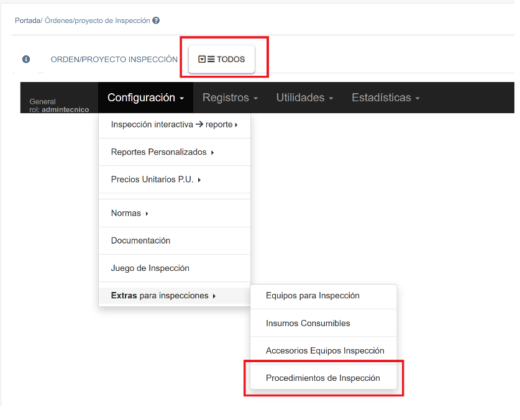520x420 pixels.
Task: Open Precios Unitarios P.U. submenu
Action: (x=156, y=180)
